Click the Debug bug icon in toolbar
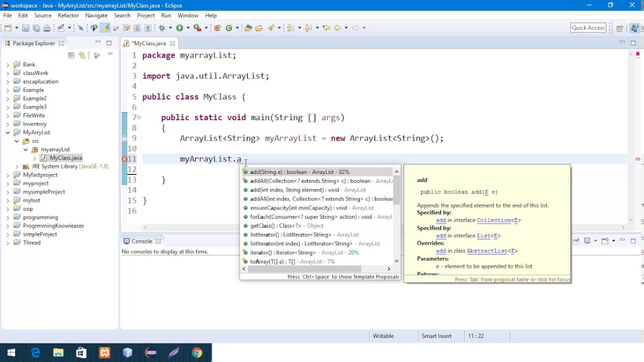Screen dimensions: 644x362 coord(162,28)
